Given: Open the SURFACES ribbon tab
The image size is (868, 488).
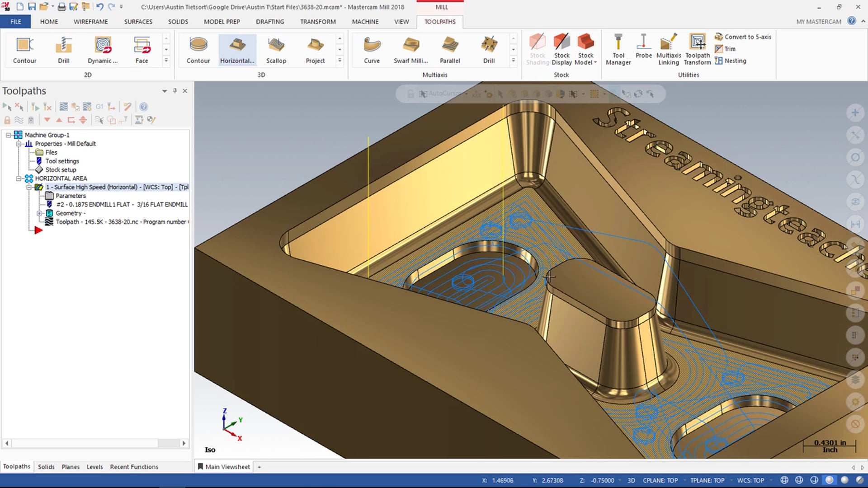Looking at the screenshot, I should [138, 22].
